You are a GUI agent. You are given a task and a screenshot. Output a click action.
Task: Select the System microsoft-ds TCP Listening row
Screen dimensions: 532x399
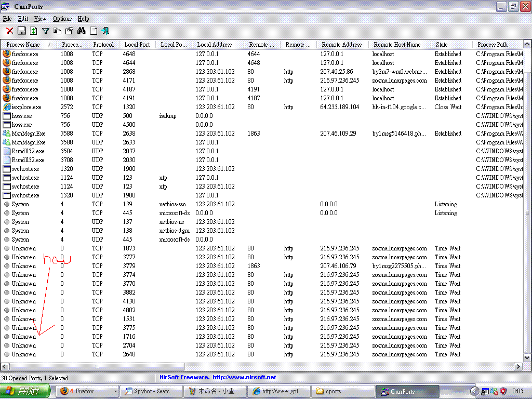click(x=262, y=213)
